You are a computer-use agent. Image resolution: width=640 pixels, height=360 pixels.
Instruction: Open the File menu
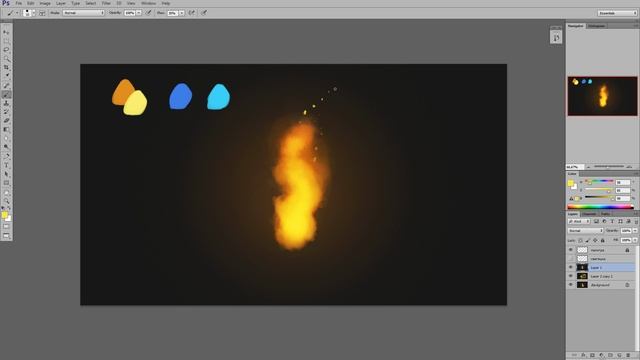(19, 3)
